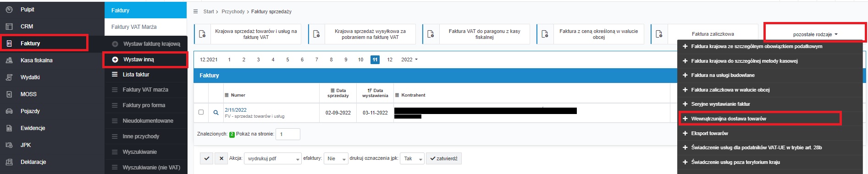Viewport: 868px width, 174px height.
Task: Click the checkmark select-all icon button
Action: pos(207,158)
